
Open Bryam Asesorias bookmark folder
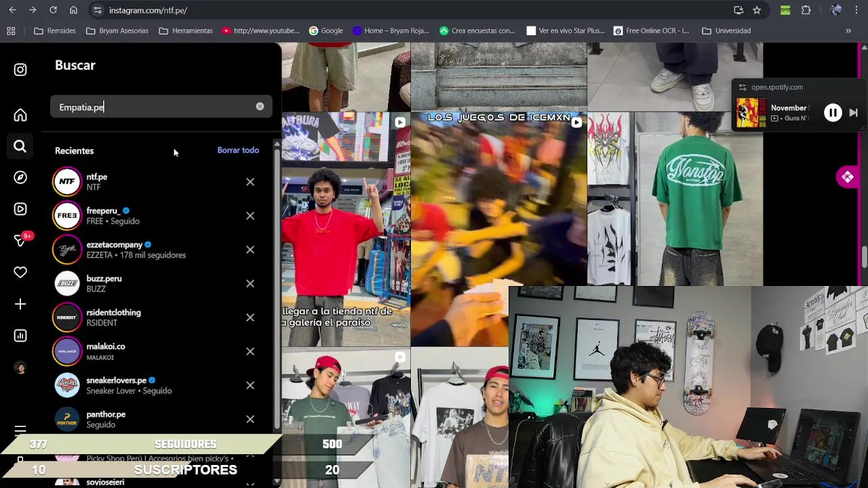coord(117,30)
